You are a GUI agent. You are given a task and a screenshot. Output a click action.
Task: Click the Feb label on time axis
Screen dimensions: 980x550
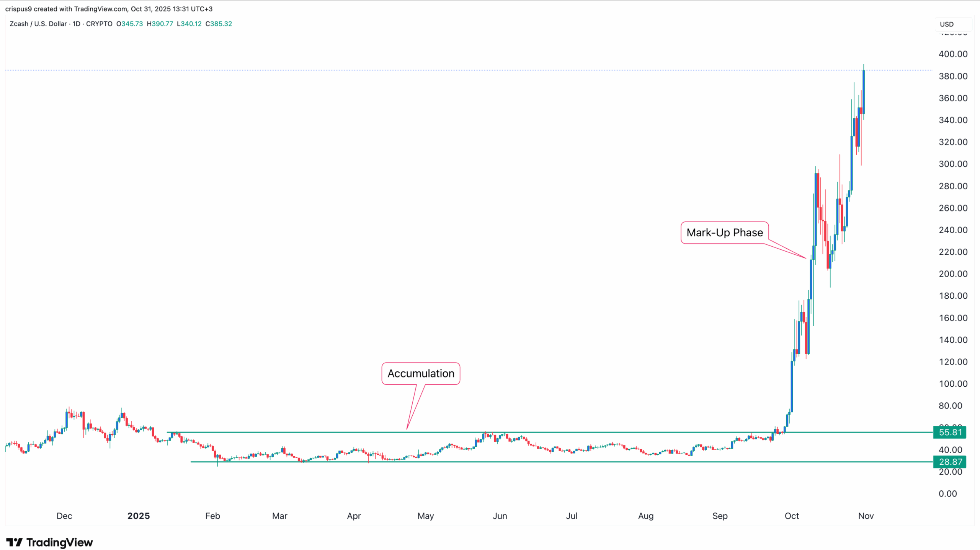(x=212, y=516)
